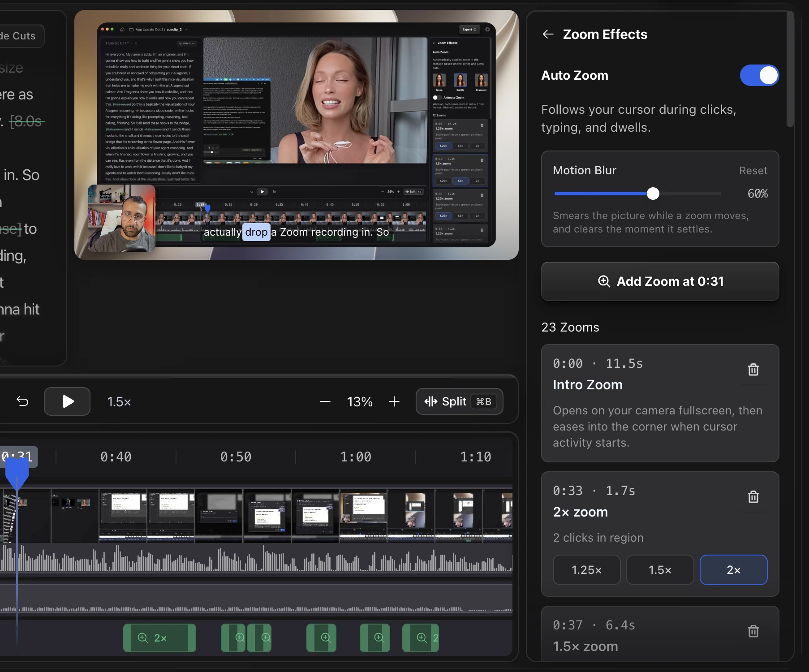809x672 pixels.
Task: Click the 0:40 mark on timeline ruler
Action: [x=116, y=457]
